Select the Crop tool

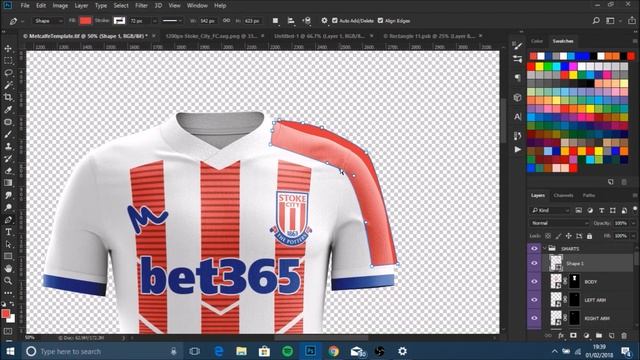pyautogui.click(x=8, y=98)
